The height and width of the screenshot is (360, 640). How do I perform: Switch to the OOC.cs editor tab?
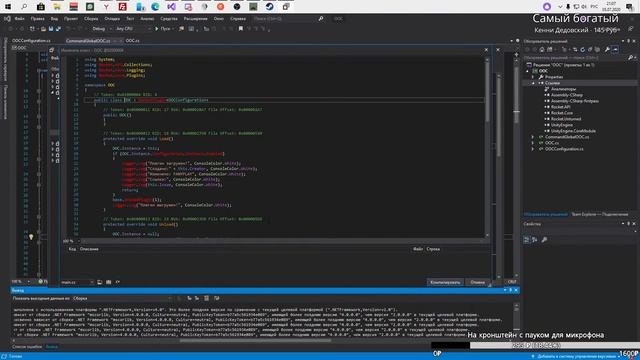click(133, 41)
